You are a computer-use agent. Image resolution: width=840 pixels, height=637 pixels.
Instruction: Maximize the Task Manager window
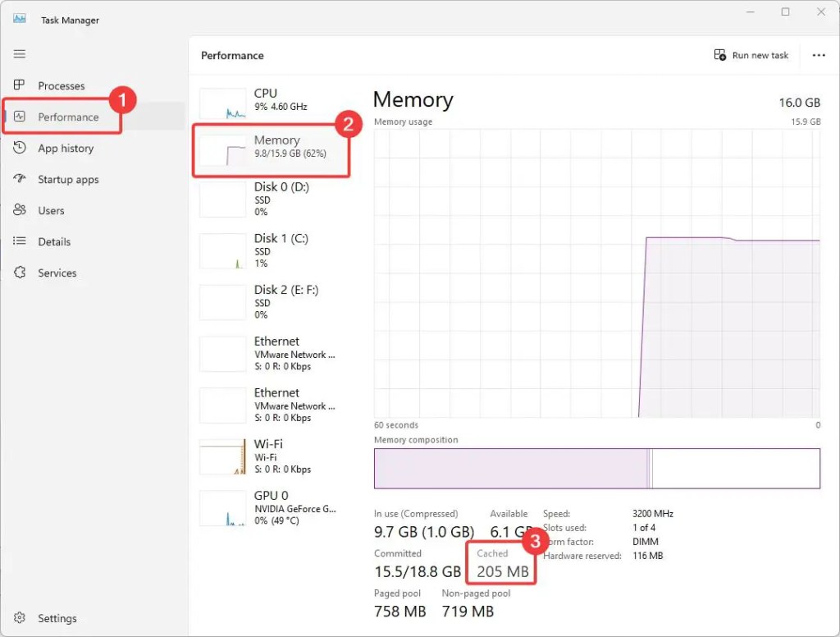point(785,11)
